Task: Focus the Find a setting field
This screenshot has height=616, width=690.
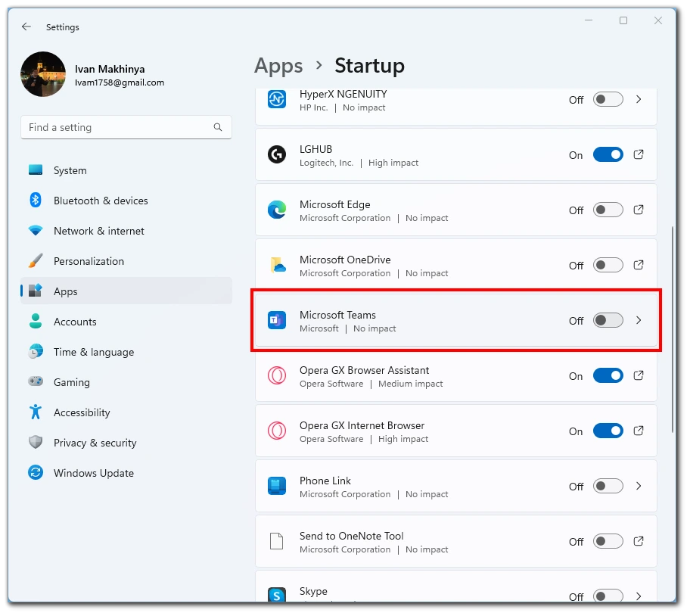Action: tap(126, 127)
